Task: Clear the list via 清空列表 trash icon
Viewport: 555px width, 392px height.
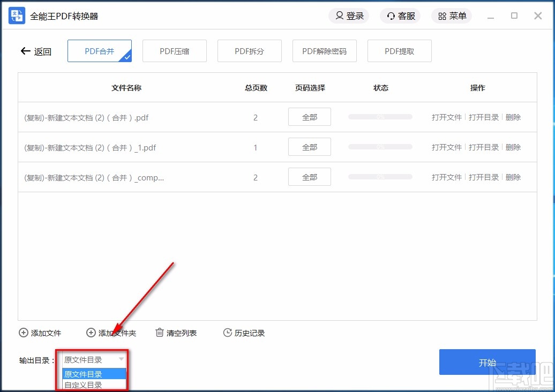Action: click(159, 333)
